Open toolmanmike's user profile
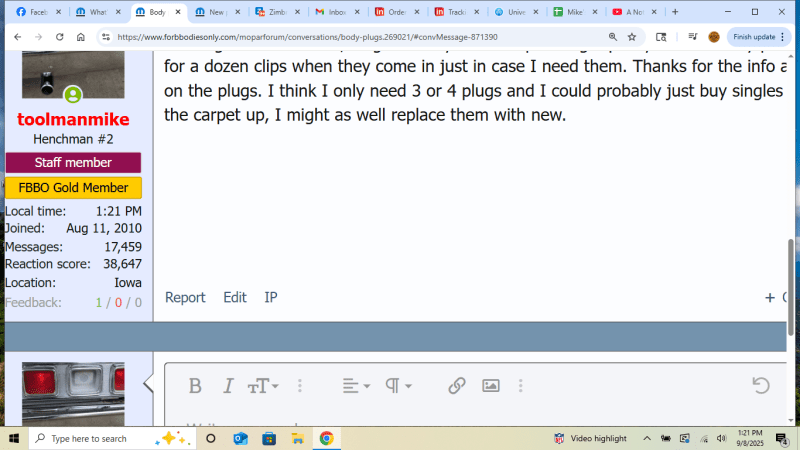 tap(73, 120)
